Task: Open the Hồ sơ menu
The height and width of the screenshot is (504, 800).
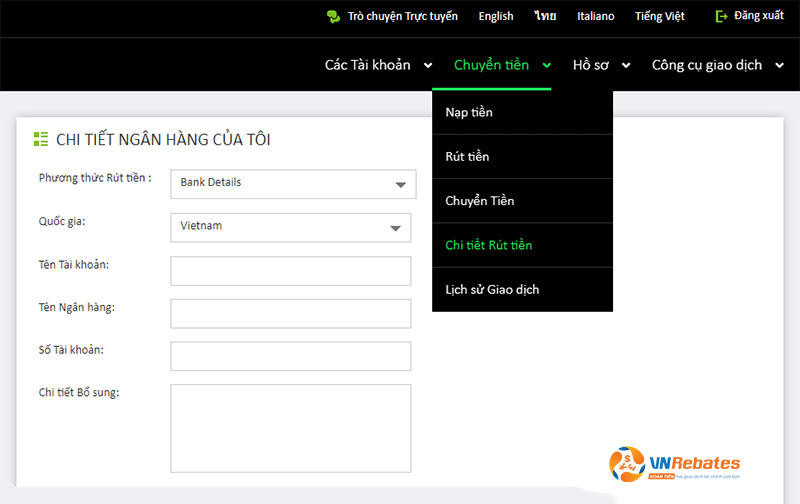Action: pyautogui.click(x=590, y=65)
